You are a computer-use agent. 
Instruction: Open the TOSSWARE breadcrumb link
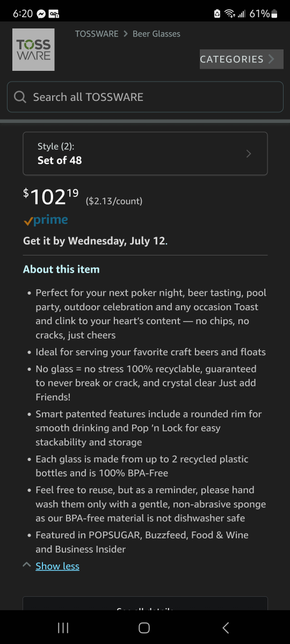(x=97, y=34)
